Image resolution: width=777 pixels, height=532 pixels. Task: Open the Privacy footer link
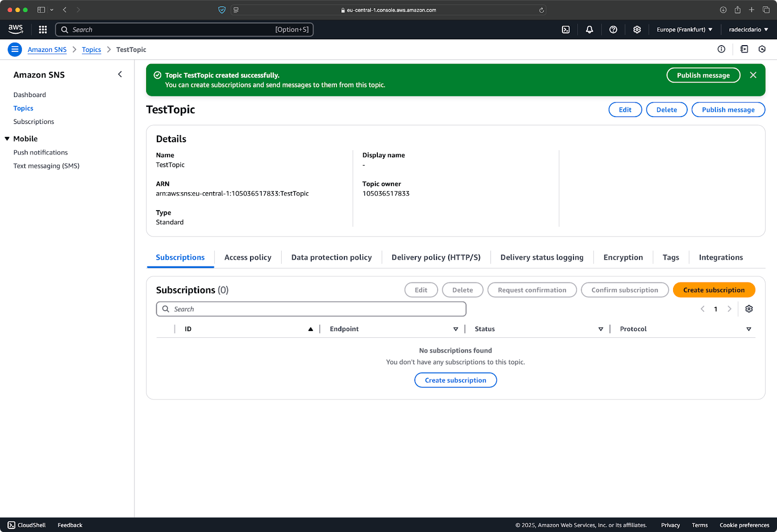pyautogui.click(x=670, y=525)
